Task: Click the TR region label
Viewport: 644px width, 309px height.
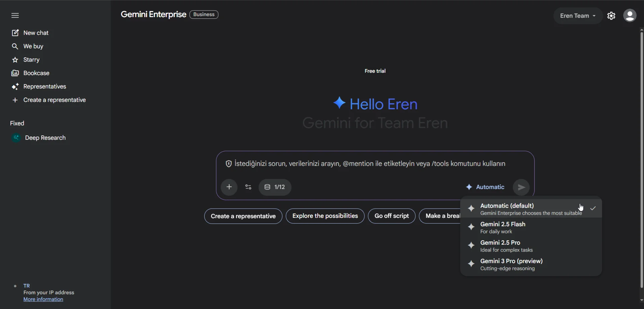Action: pos(27,286)
